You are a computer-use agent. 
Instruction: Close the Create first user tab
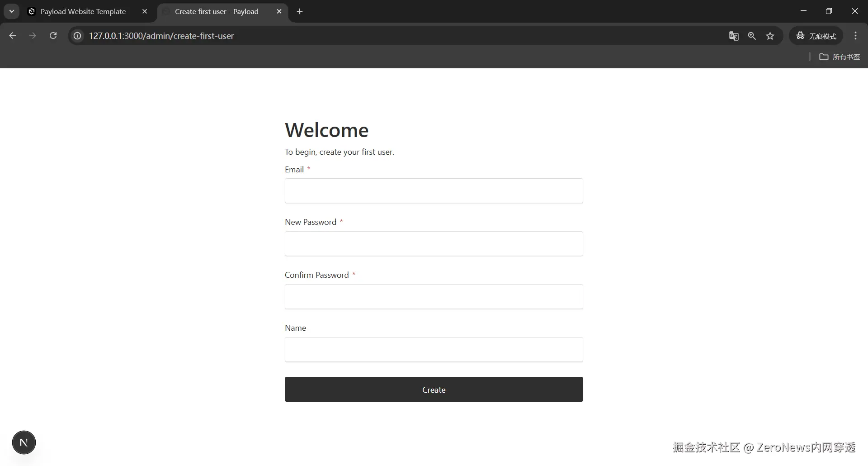(x=279, y=11)
